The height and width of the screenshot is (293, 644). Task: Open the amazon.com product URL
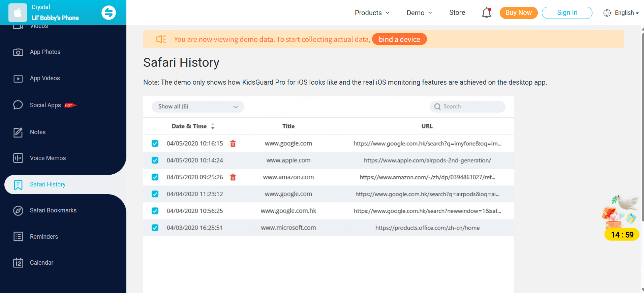click(427, 177)
